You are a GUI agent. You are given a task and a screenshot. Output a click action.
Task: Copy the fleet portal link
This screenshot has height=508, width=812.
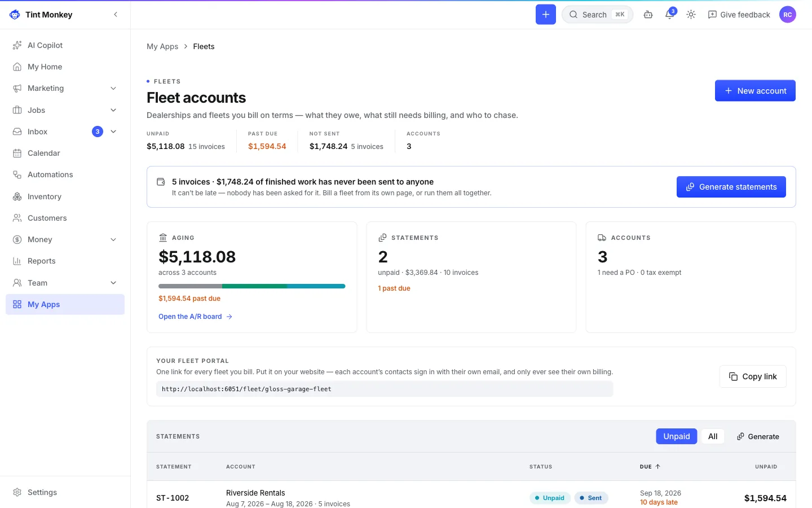coord(753,376)
